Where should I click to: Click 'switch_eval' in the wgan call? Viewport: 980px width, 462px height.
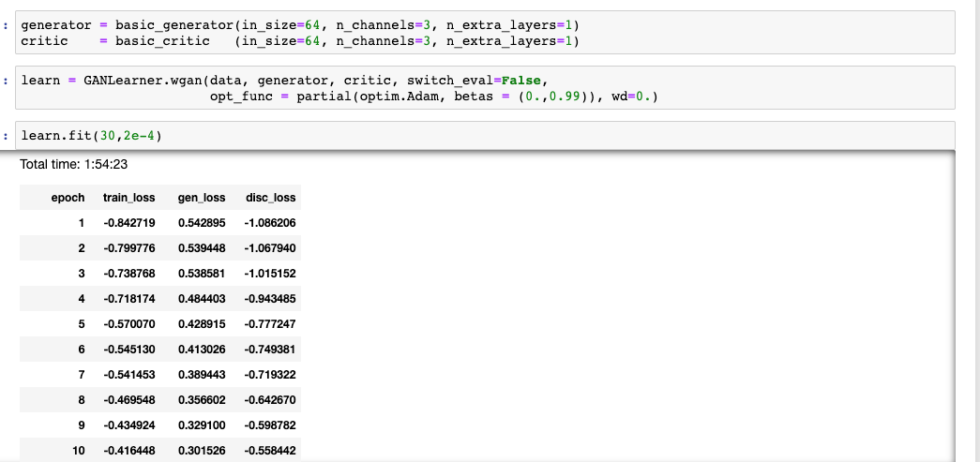pos(450,81)
